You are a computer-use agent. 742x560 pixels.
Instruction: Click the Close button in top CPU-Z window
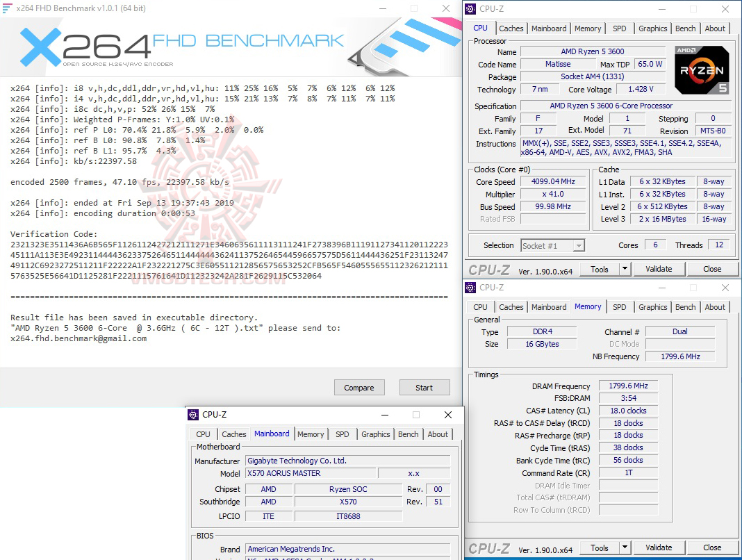coord(712,269)
